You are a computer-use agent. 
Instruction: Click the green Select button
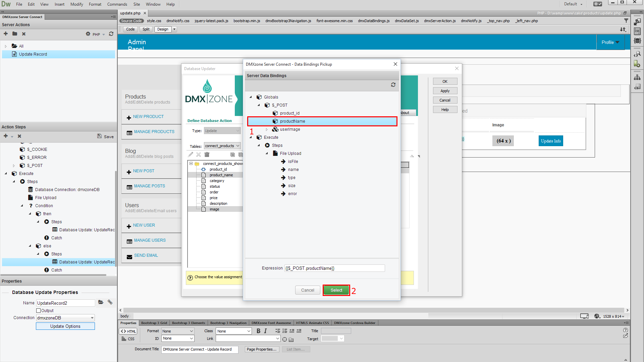coord(336,290)
